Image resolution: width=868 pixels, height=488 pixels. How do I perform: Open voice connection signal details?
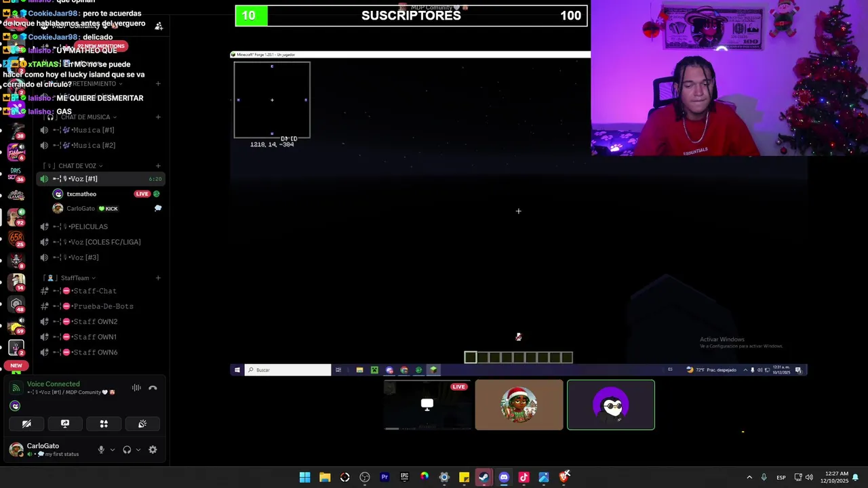(16, 388)
